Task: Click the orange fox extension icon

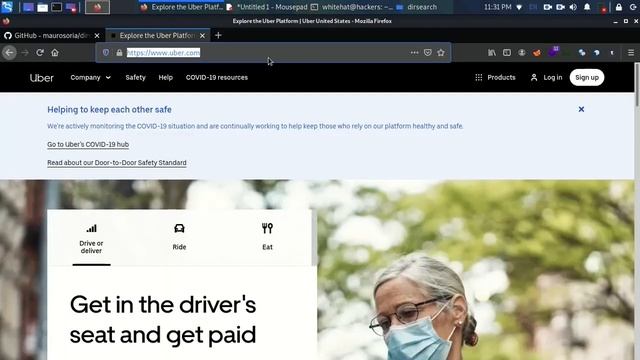Action: (x=537, y=53)
